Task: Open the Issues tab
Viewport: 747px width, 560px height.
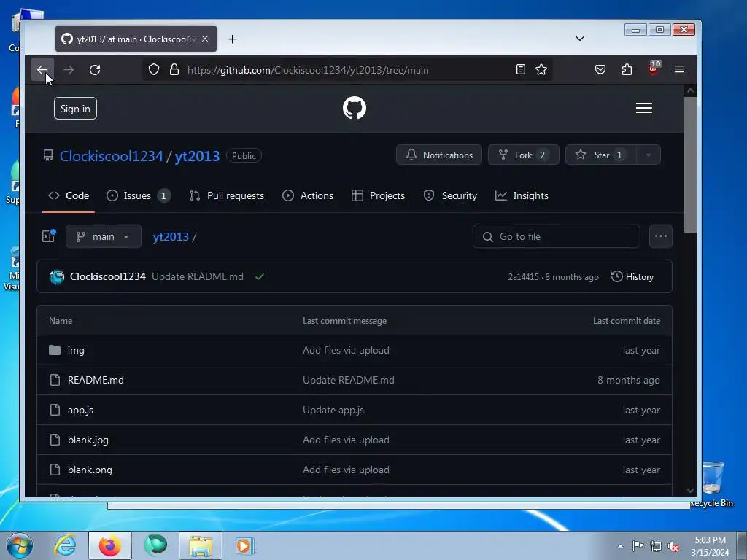Action: tap(138, 195)
